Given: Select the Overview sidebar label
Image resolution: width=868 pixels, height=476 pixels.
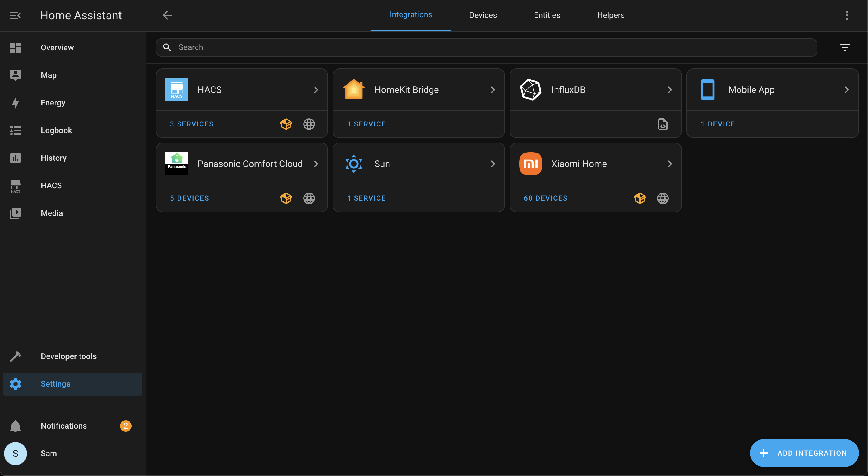Looking at the screenshot, I should click(x=57, y=47).
